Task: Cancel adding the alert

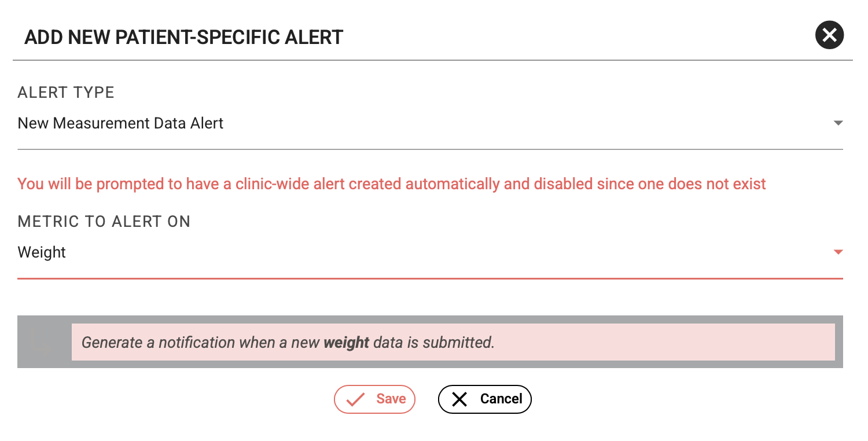Action: (484, 399)
